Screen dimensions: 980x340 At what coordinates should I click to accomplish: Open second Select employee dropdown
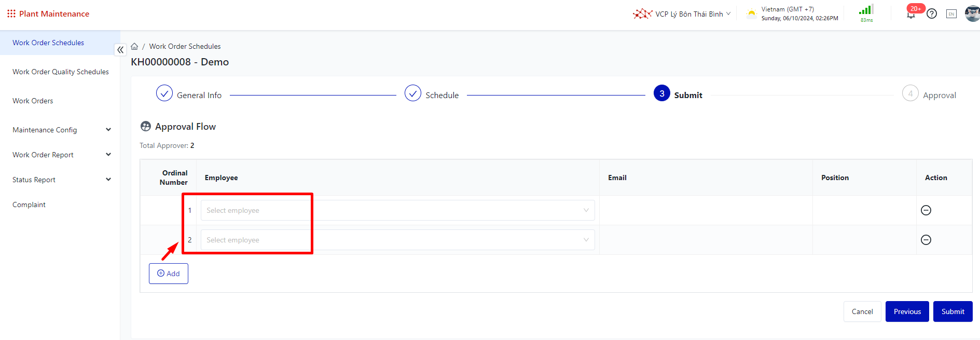(x=397, y=240)
